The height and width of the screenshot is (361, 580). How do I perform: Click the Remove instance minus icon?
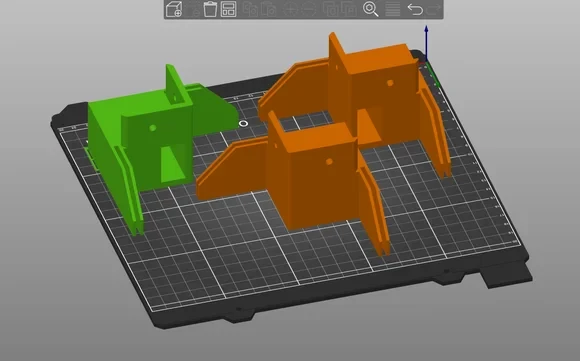[309, 9]
